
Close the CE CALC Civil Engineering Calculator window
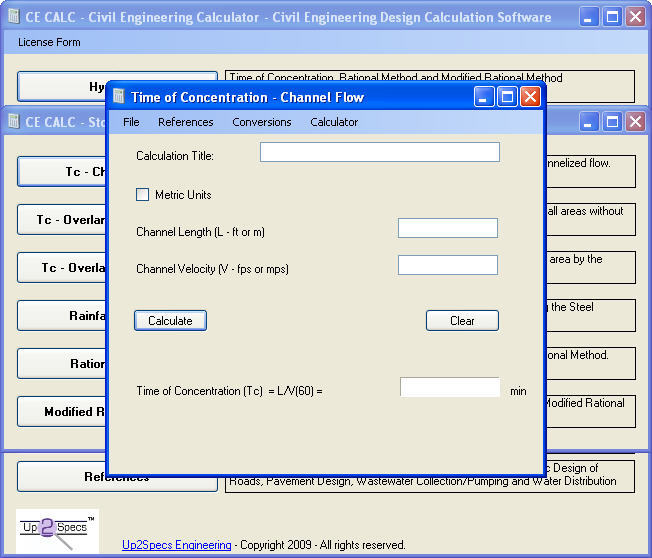click(x=635, y=17)
